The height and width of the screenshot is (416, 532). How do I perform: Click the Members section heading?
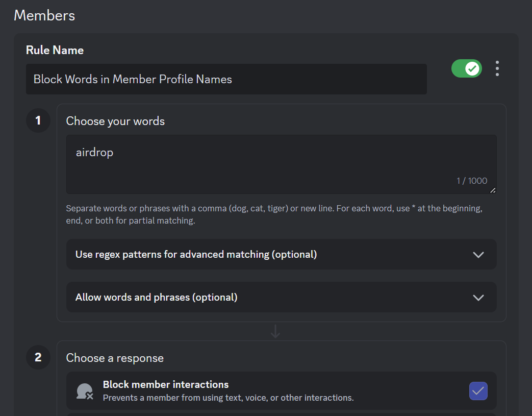pyautogui.click(x=44, y=15)
